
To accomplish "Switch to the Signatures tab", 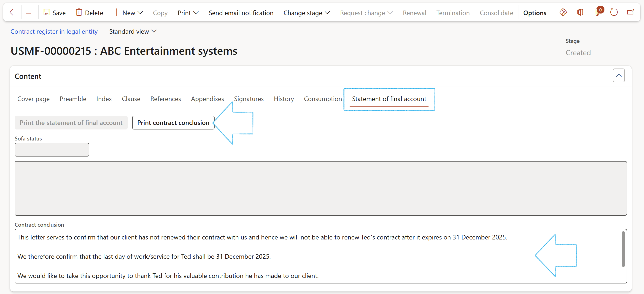I will (x=248, y=99).
